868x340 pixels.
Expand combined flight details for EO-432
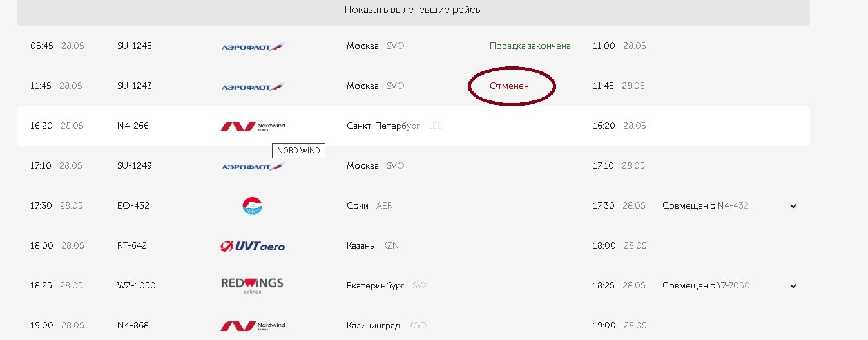point(793,206)
